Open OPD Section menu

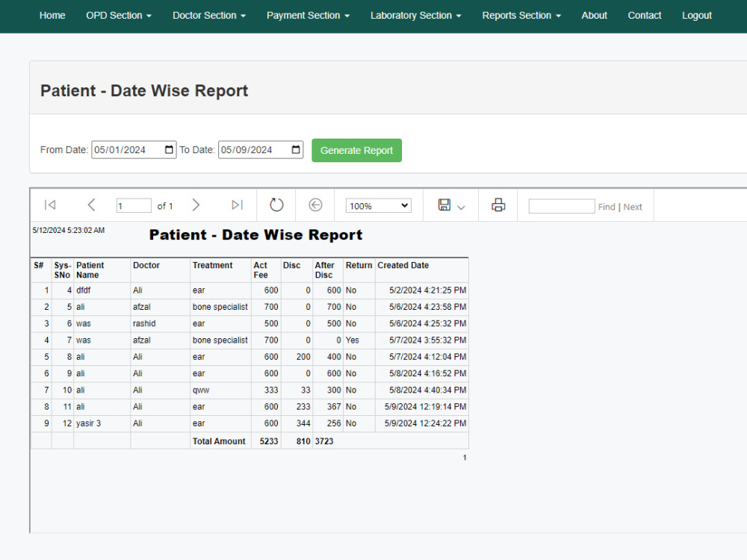[x=119, y=15]
